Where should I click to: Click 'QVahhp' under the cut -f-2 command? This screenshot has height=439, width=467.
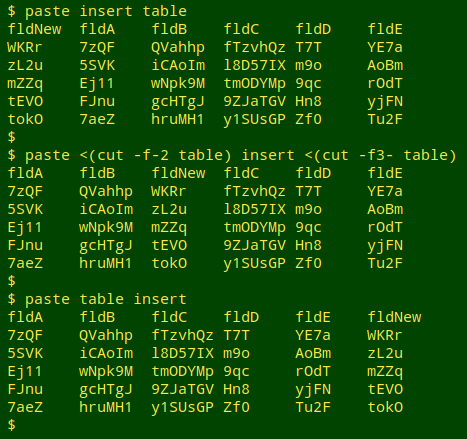click(106, 191)
